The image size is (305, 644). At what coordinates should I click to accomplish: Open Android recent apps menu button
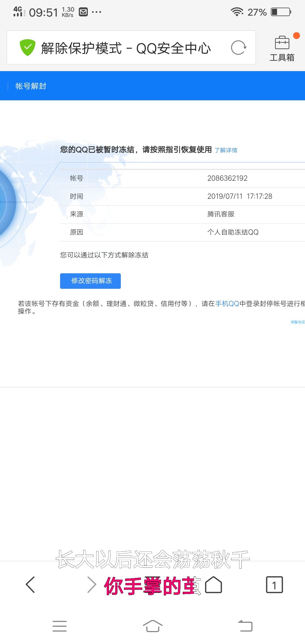pos(60,626)
